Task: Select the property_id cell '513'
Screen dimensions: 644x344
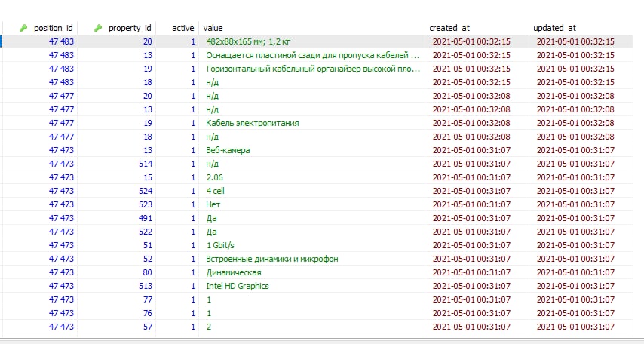Action: coord(116,286)
